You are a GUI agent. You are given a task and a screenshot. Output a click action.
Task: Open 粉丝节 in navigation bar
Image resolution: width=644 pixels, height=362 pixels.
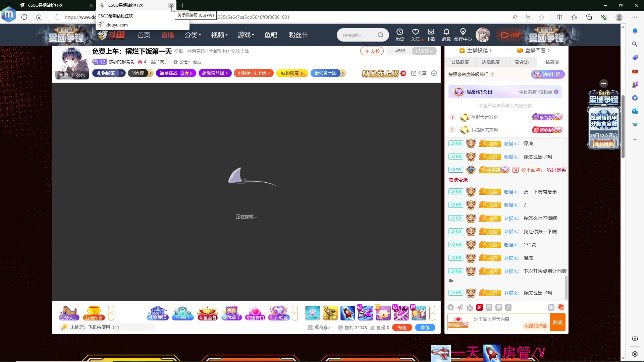(x=299, y=35)
